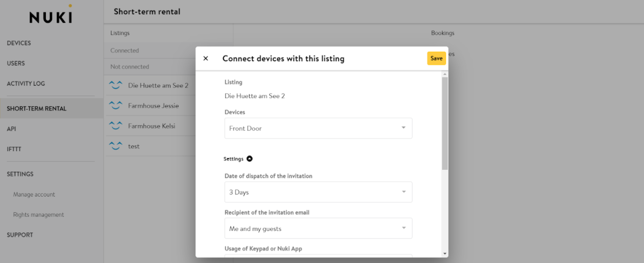Viewport: 644px width, 263px height.
Task: Click the test listing icon
Action: [116, 146]
